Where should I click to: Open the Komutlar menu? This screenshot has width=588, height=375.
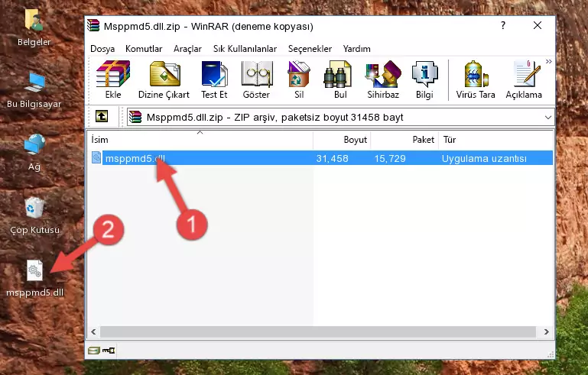pos(144,49)
